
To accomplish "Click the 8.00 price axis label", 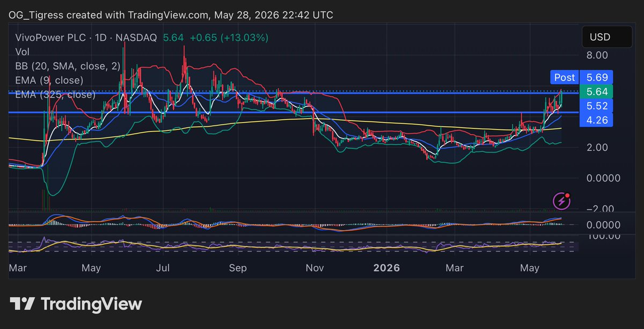I will click(x=597, y=55).
